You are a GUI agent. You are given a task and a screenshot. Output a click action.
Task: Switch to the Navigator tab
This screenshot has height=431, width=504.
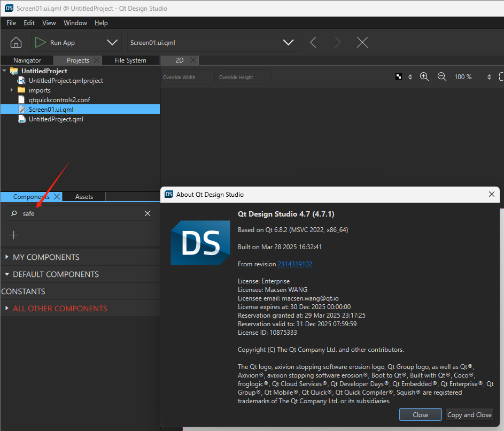click(27, 60)
